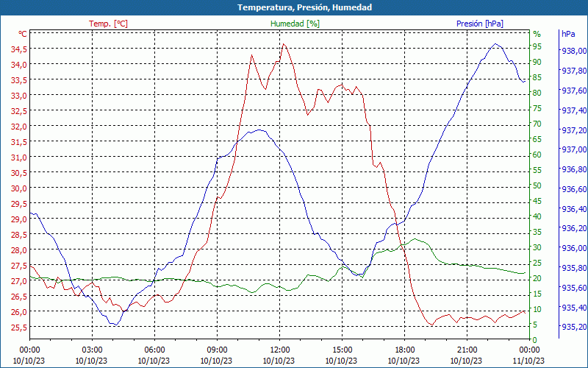Click the 936,80 pressure axis value

coord(574,169)
